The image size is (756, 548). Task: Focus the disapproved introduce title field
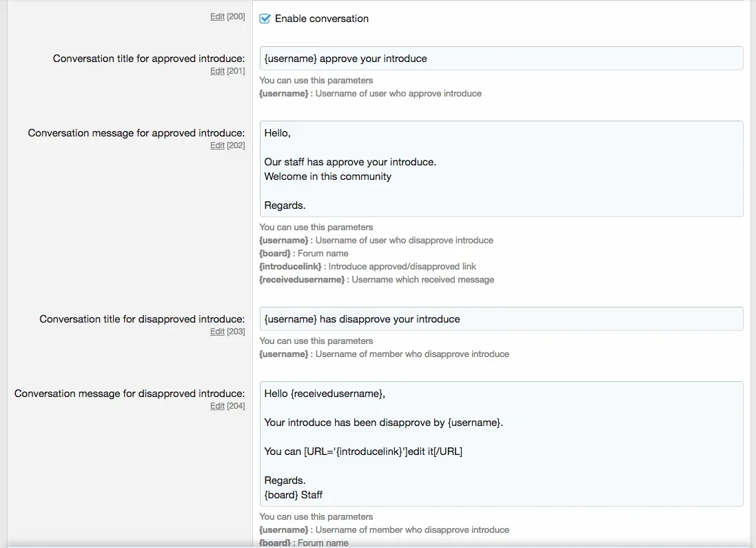[x=501, y=319]
